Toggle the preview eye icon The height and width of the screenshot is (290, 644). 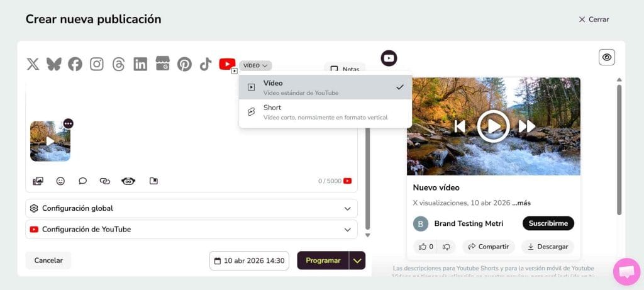607,57
